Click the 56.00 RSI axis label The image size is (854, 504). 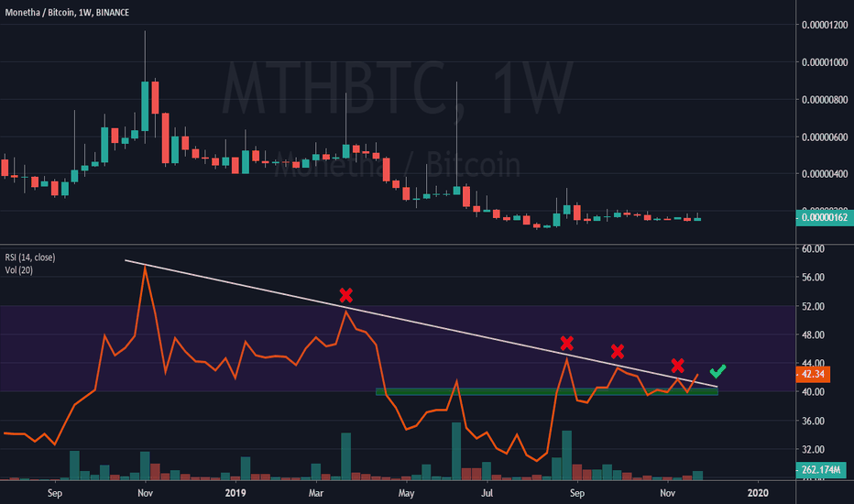pos(813,278)
